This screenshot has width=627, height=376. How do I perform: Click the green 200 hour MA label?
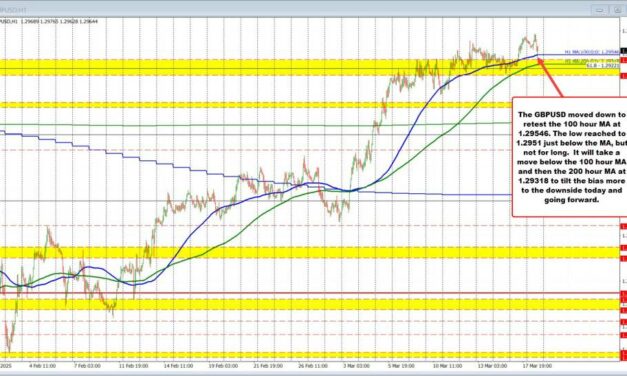pos(591,61)
